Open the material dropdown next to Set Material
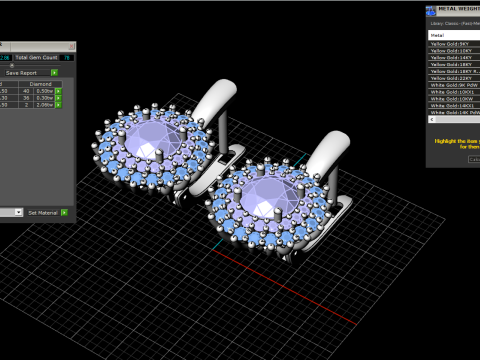 (x=19, y=212)
